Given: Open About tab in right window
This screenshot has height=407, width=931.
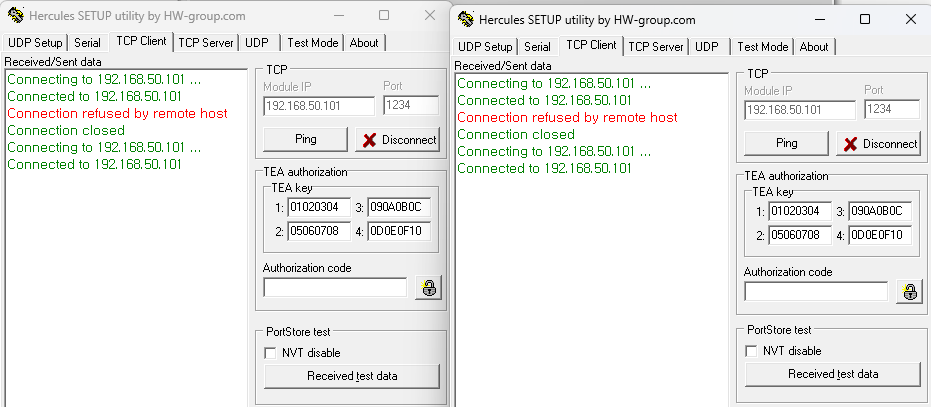Looking at the screenshot, I should 814,47.
